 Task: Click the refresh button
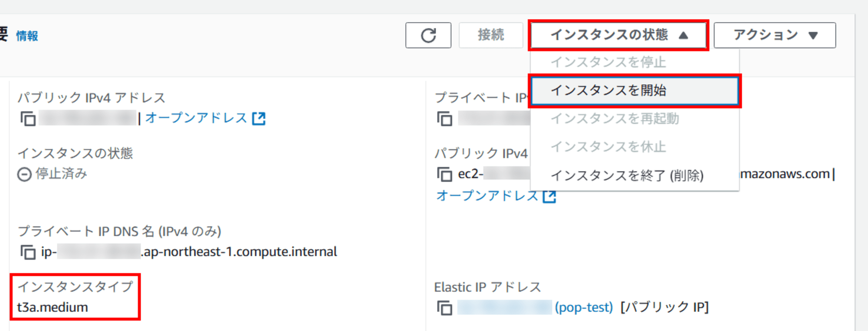pos(428,35)
